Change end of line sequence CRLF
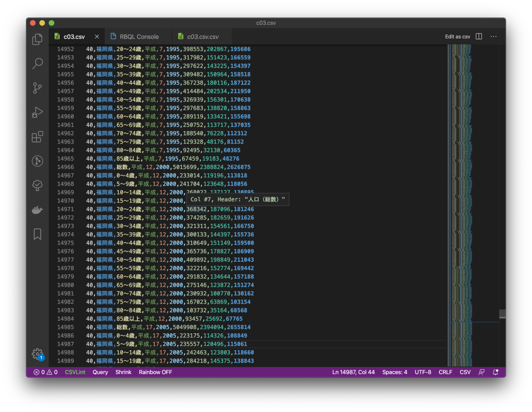532x412 pixels. point(446,372)
